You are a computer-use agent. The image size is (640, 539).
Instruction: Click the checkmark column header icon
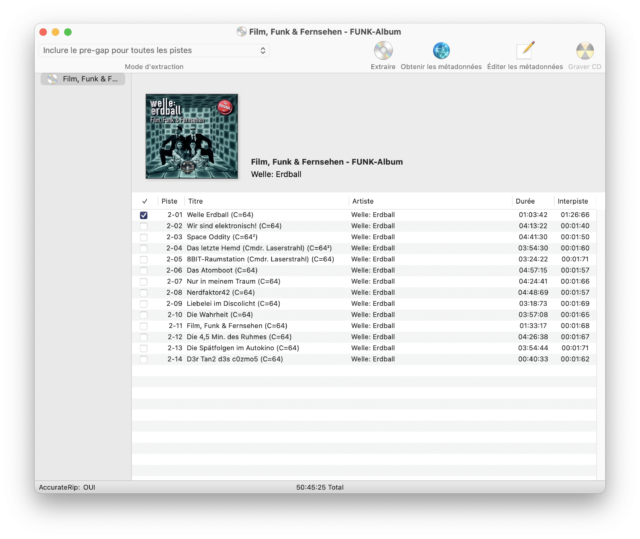pos(144,201)
